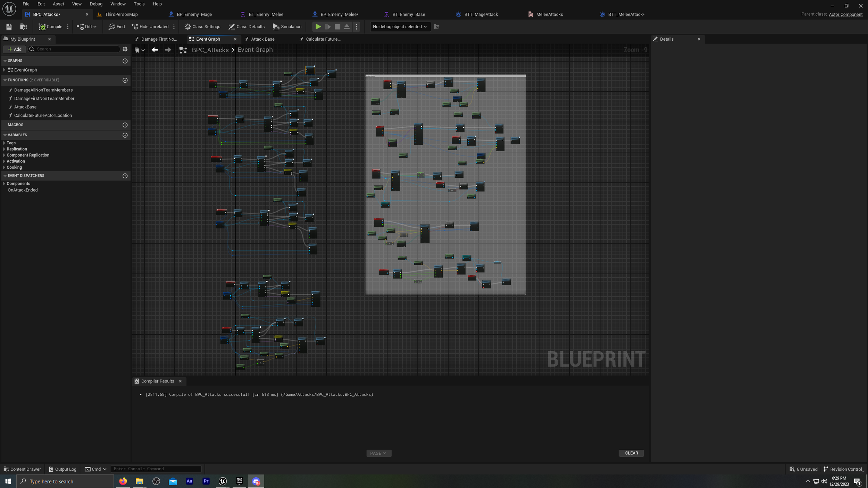Open Hide Unrelated options dots
Screen dimensions: 868x488
click(174, 27)
